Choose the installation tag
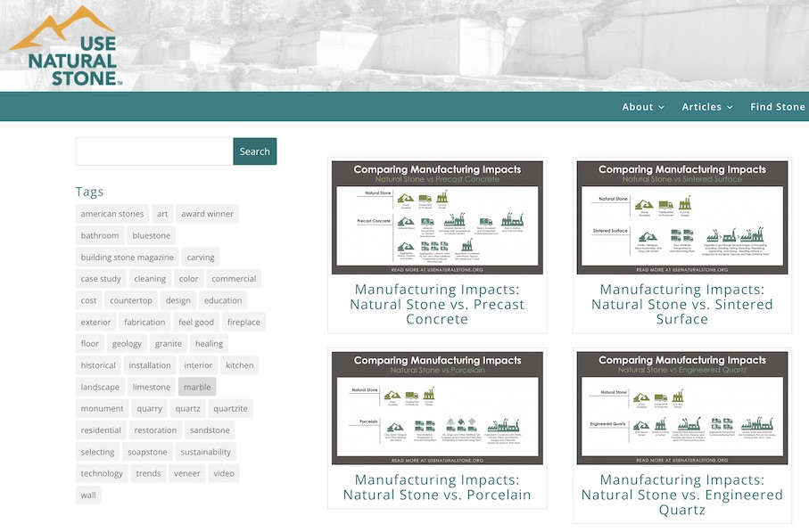Screen dimensions: 809x532 pos(150,365)
